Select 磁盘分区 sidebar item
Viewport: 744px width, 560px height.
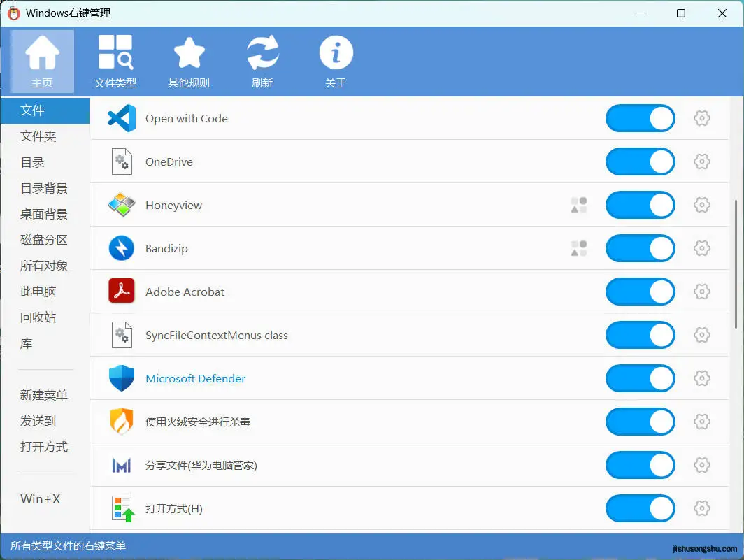[x=45, y=240]
